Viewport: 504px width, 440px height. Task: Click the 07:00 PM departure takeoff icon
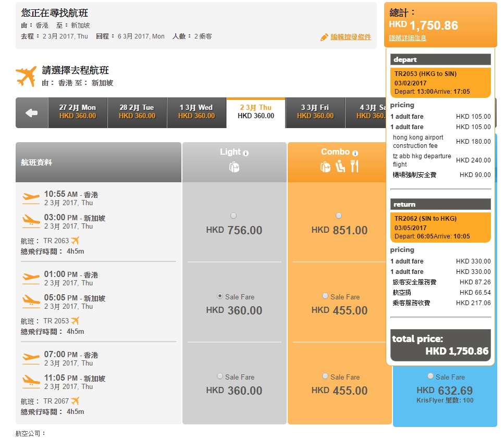[x=31, y=359]
